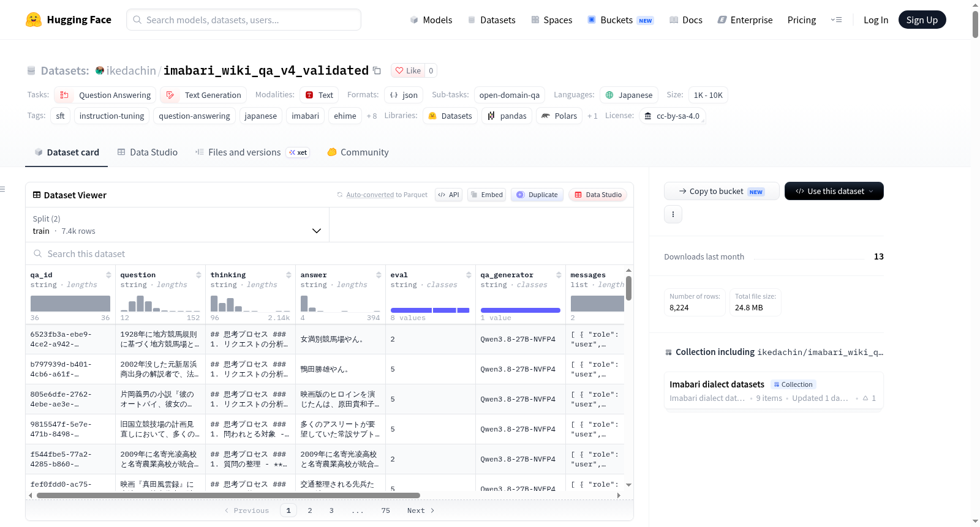Open Spaces in the top navigation
This screenshot has height=527, width=980.
[552, 20]
